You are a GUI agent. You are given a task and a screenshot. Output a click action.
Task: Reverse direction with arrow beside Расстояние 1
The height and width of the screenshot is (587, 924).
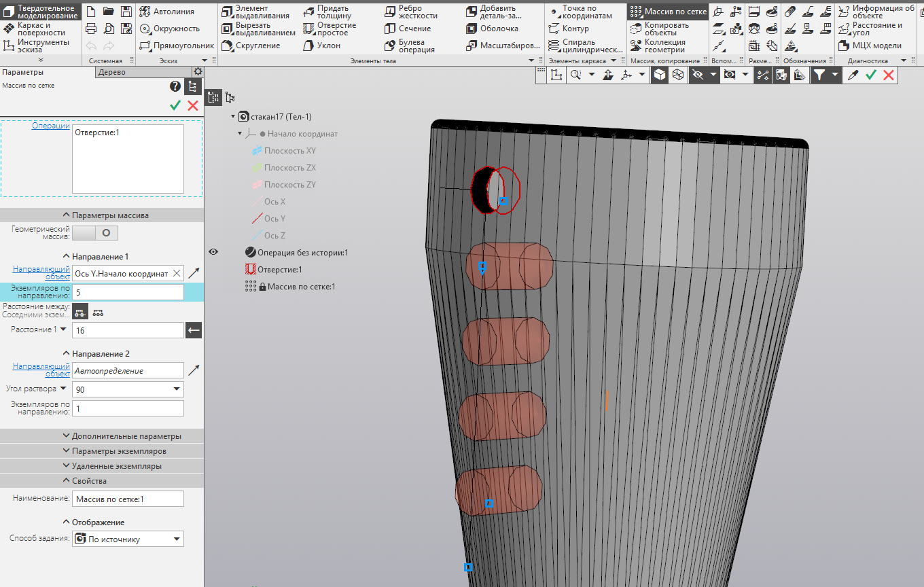194,330
